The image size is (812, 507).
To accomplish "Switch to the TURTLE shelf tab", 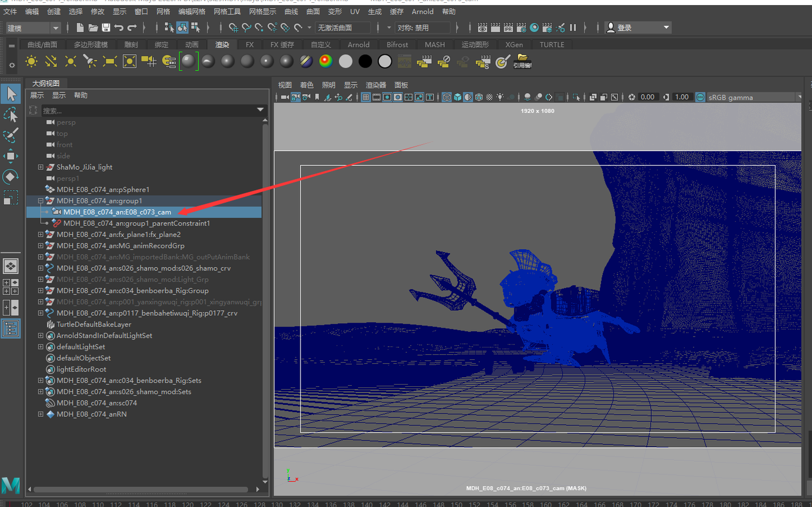I will tap(552, 45).
